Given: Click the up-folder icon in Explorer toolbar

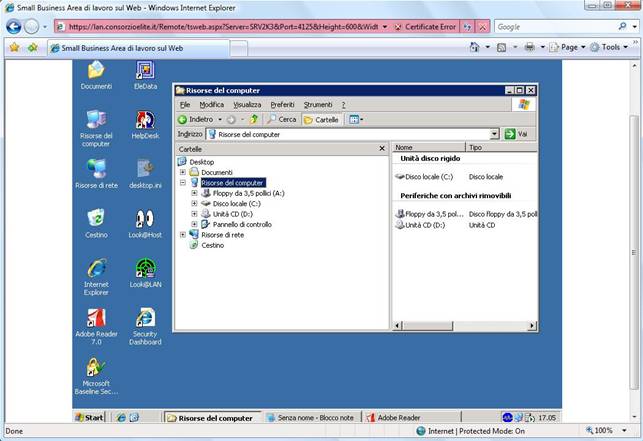Looking at the screenshot, I should click(x=255, y=119).
